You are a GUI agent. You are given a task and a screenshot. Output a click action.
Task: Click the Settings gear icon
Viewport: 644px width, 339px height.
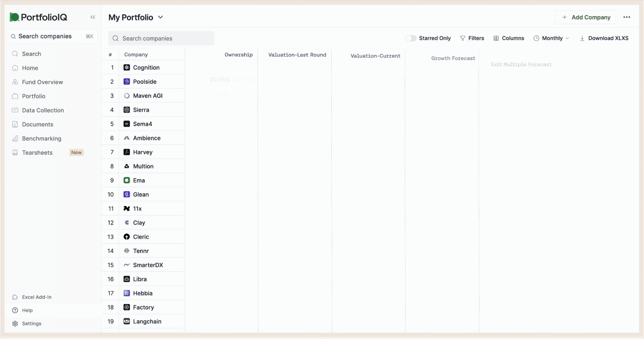15,324
